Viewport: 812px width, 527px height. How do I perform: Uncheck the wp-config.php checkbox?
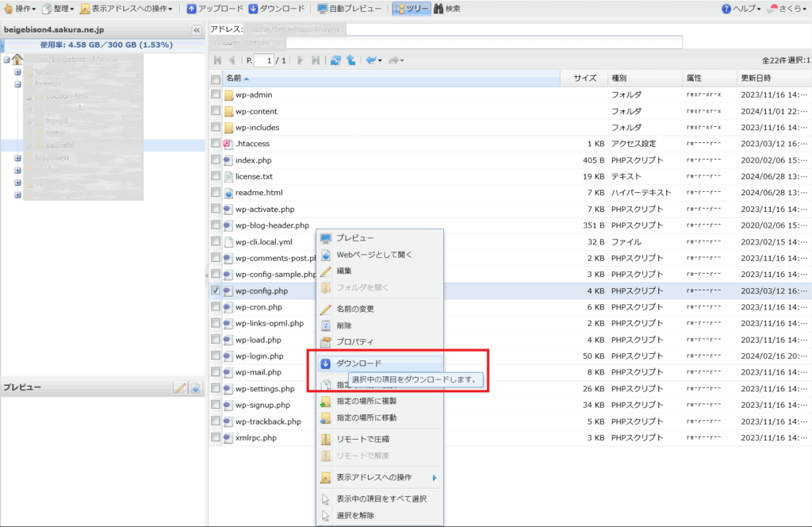(214, 290)
